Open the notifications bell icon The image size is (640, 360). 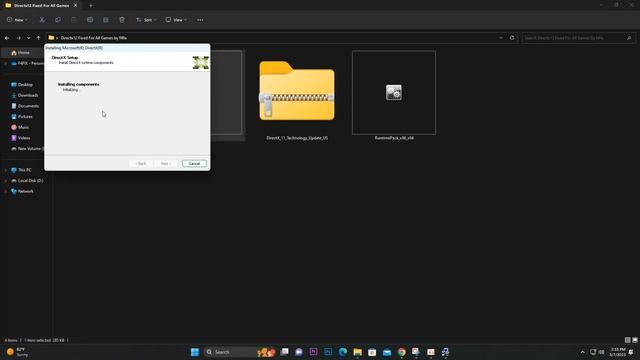pyautogui.click(x=632, y=352)
